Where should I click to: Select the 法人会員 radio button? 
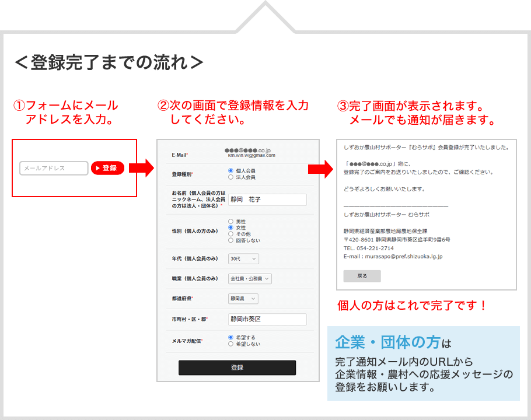(231, 177)
